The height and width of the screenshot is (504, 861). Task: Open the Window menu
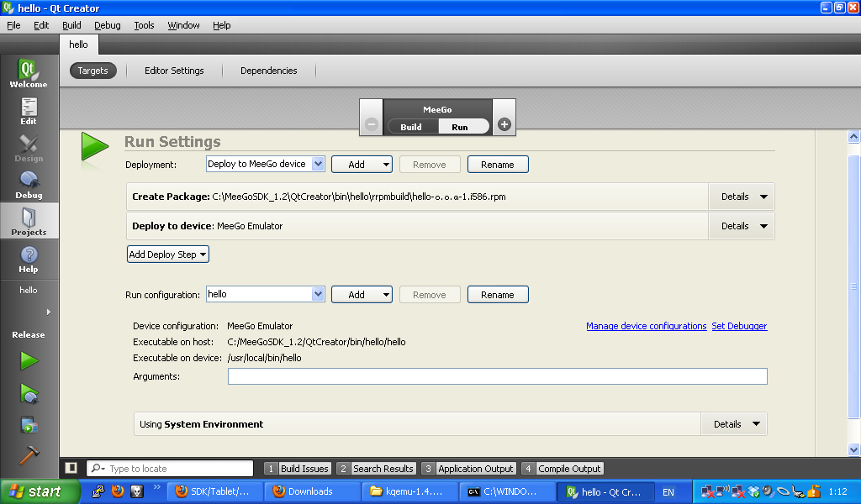(x=183, y=25)
